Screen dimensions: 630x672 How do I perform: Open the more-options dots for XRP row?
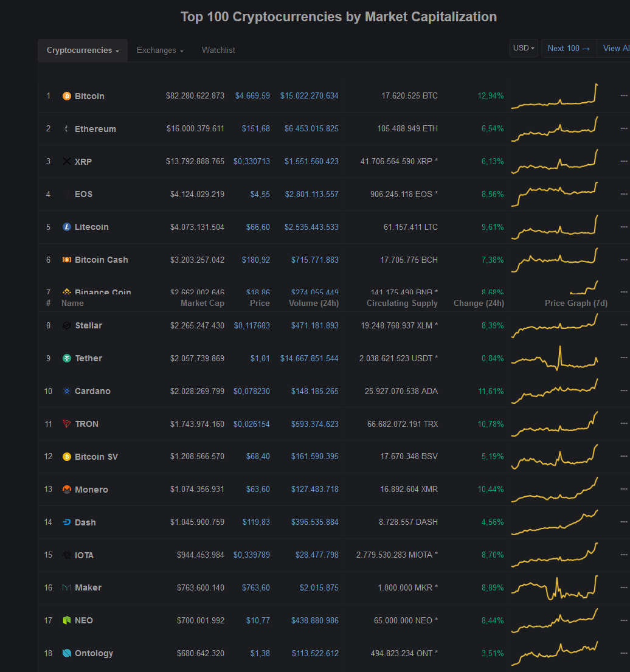(624, 161)
